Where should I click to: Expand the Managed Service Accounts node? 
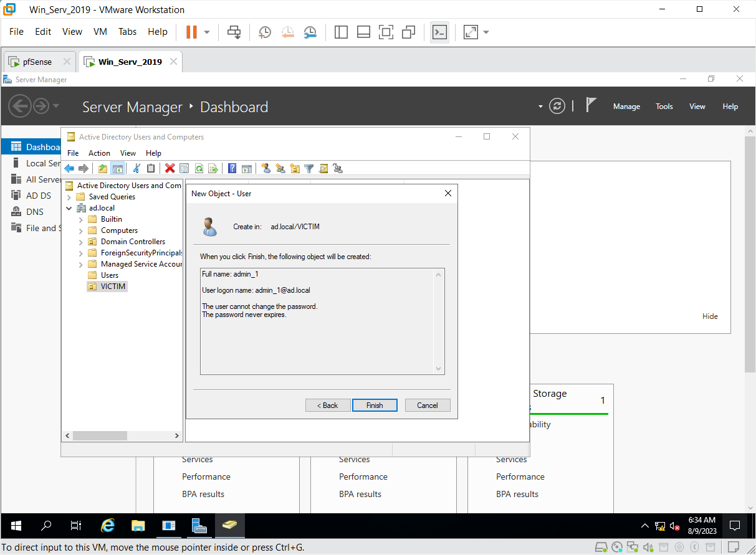tap(80, 264)
